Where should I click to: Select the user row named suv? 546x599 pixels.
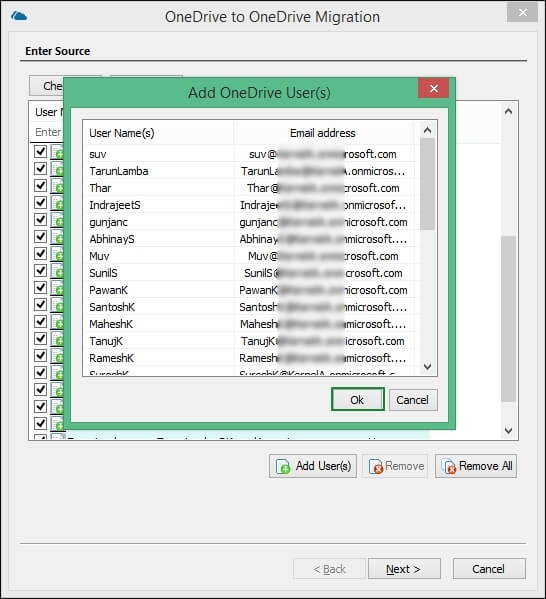248,154
